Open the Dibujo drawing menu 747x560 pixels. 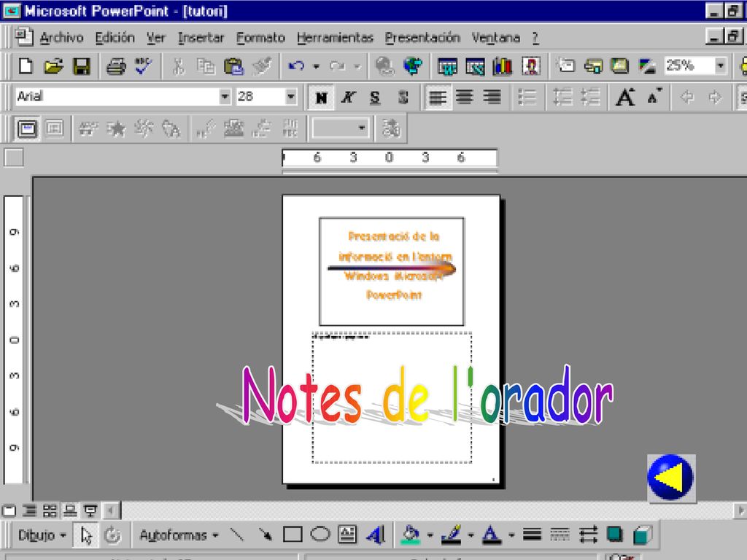point(42,535)
